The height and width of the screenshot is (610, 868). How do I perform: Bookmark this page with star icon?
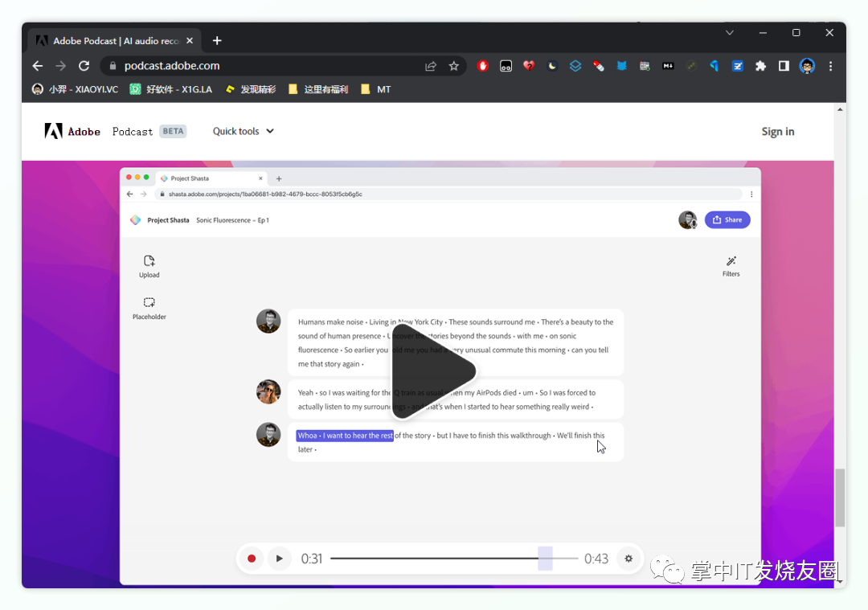pos(454,66)
